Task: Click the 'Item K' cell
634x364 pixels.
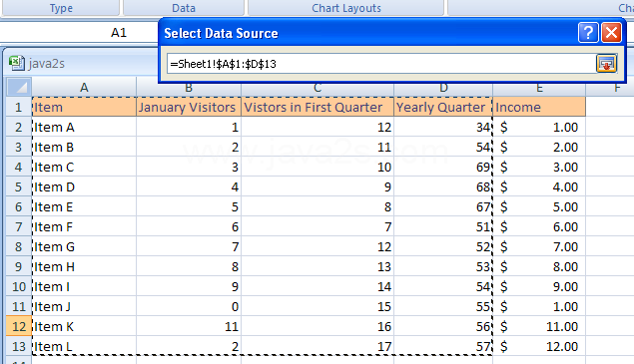Action: [84, 326]
